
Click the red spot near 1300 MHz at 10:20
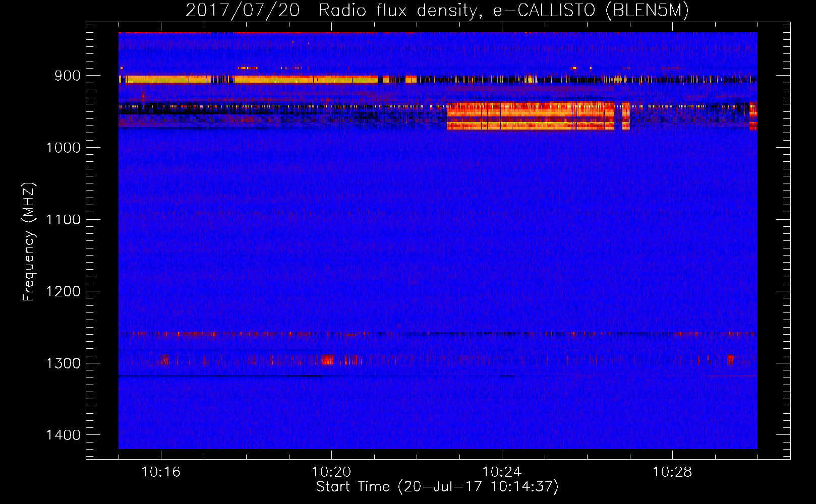point(328,360)
